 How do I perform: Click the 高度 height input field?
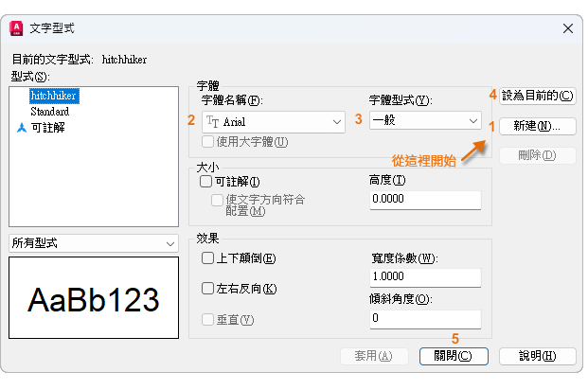click(424, 200)
